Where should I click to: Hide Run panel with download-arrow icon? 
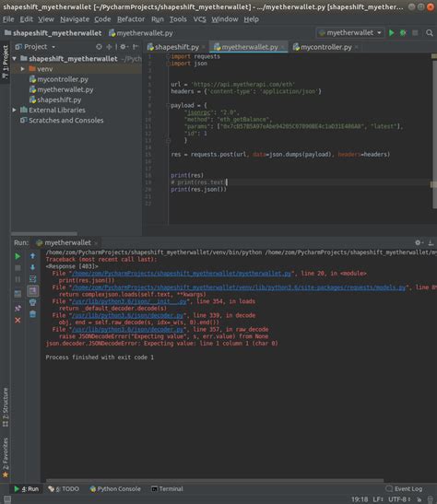point(431,242)
